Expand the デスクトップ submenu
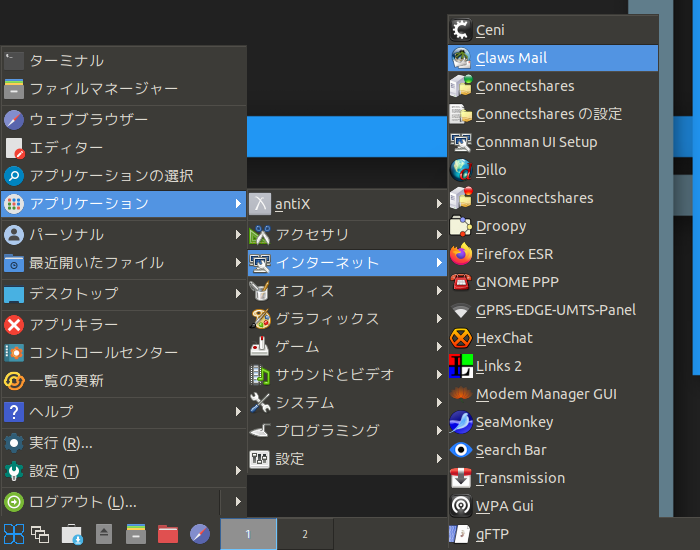 [124, 294]
